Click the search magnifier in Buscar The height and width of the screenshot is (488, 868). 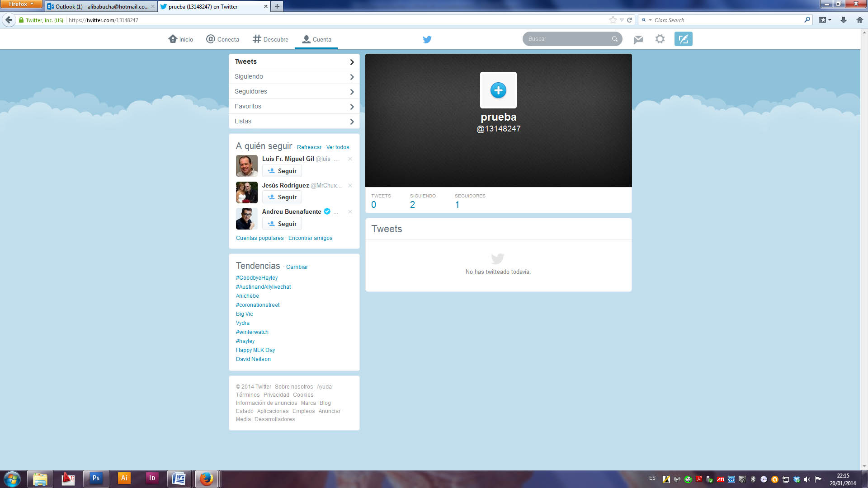[x=614, y=39]
